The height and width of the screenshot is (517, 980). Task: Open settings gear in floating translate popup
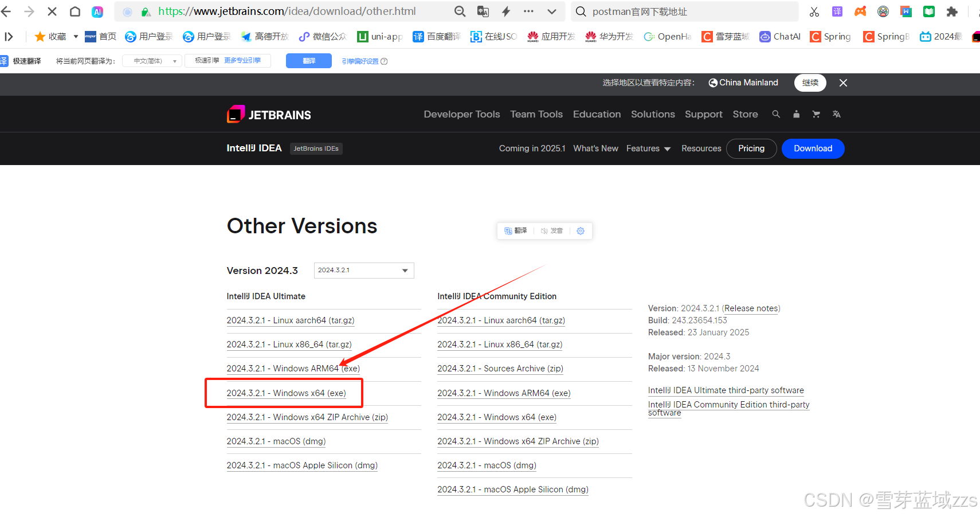click(x=581, y=231)
